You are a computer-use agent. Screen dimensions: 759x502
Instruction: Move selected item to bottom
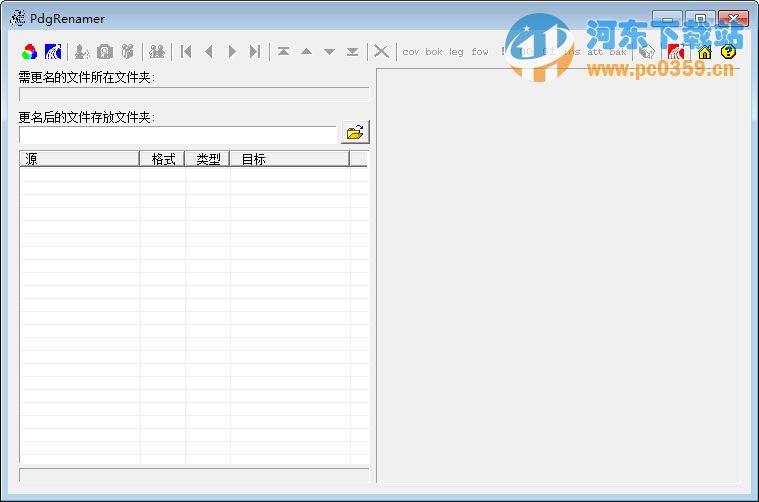coord(352,51)
